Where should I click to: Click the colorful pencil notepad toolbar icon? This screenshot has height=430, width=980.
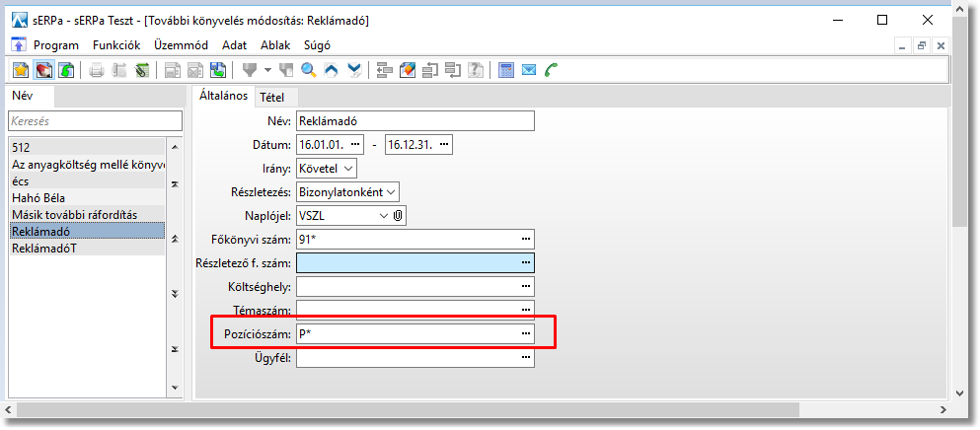click(407, 70)
